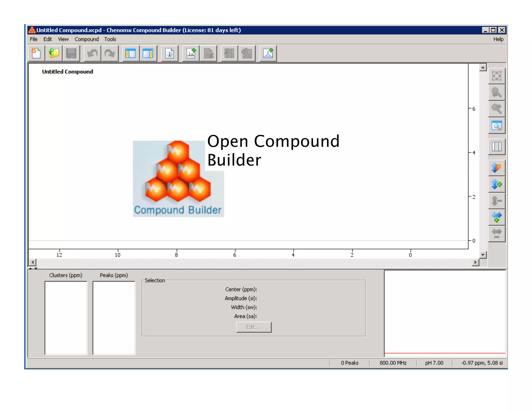Screen dimensions: 532x411
Task: Click the last greyed spectrum toolbar icon
Action: coord(247,54)
